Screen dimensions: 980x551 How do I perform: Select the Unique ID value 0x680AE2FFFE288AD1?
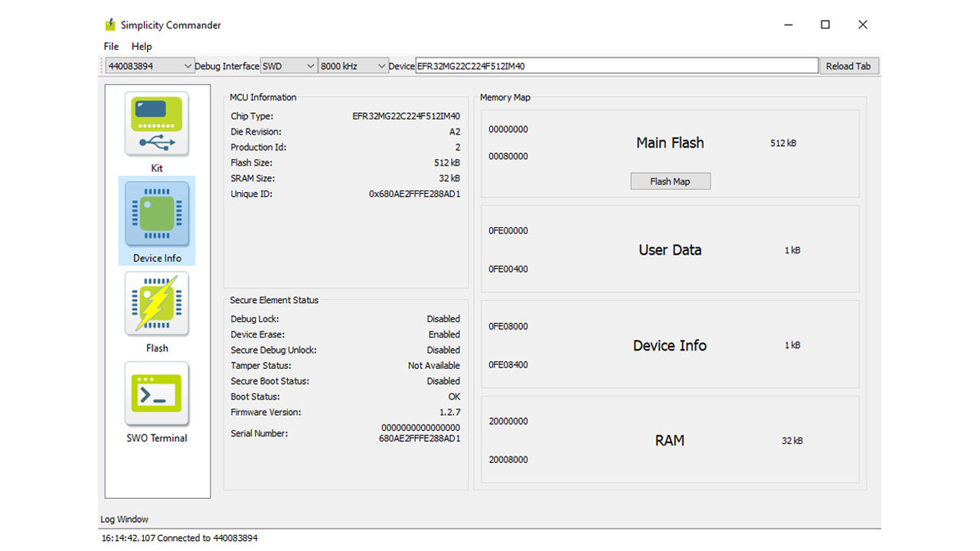[x=415, y=194]
